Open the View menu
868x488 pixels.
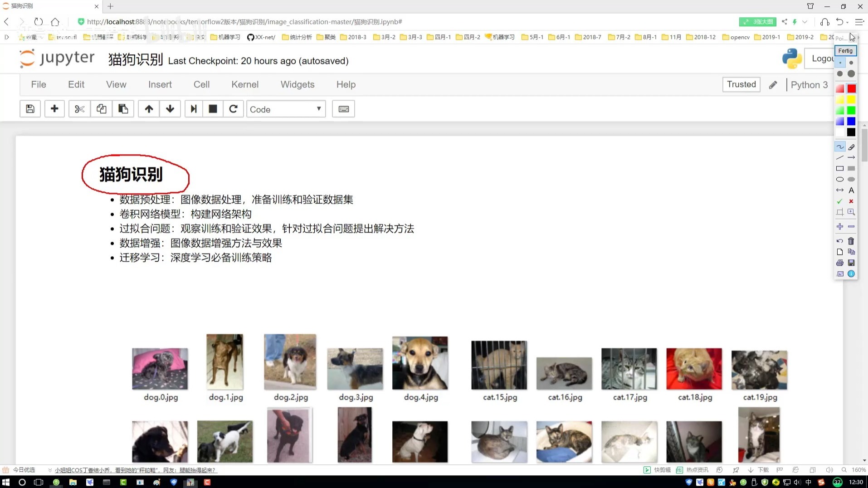pyautogui.click(x=116, y=84)
